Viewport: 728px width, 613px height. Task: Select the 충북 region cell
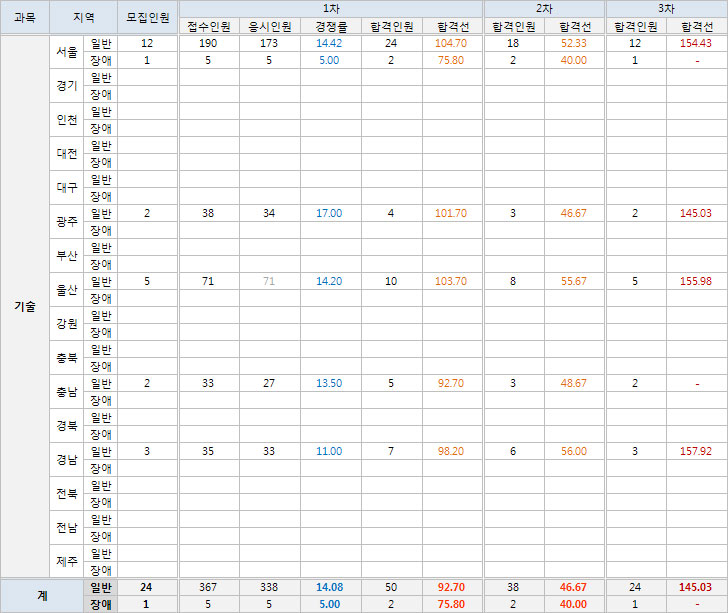66,358
